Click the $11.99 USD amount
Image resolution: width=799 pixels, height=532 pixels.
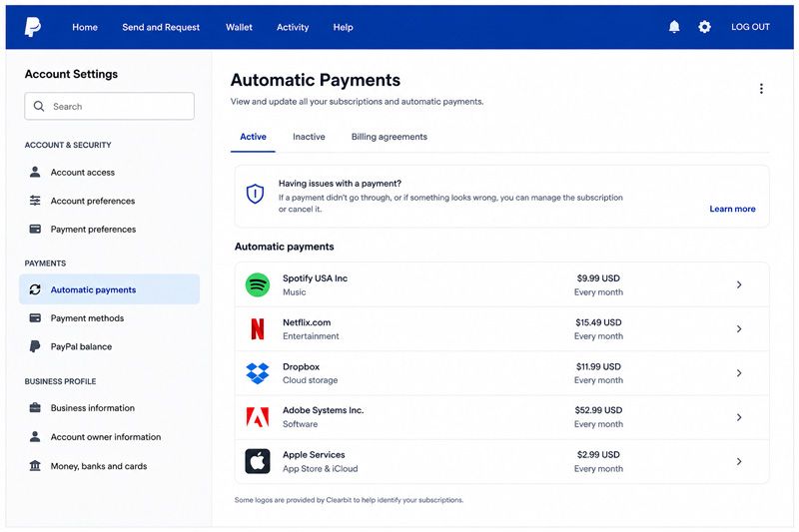click(x=598, y=366)
